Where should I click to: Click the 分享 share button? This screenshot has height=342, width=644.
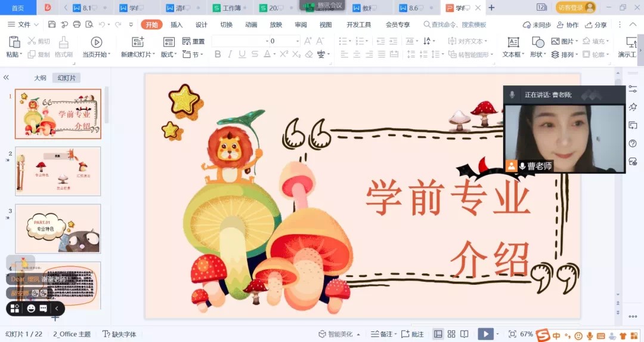(596, 24)
